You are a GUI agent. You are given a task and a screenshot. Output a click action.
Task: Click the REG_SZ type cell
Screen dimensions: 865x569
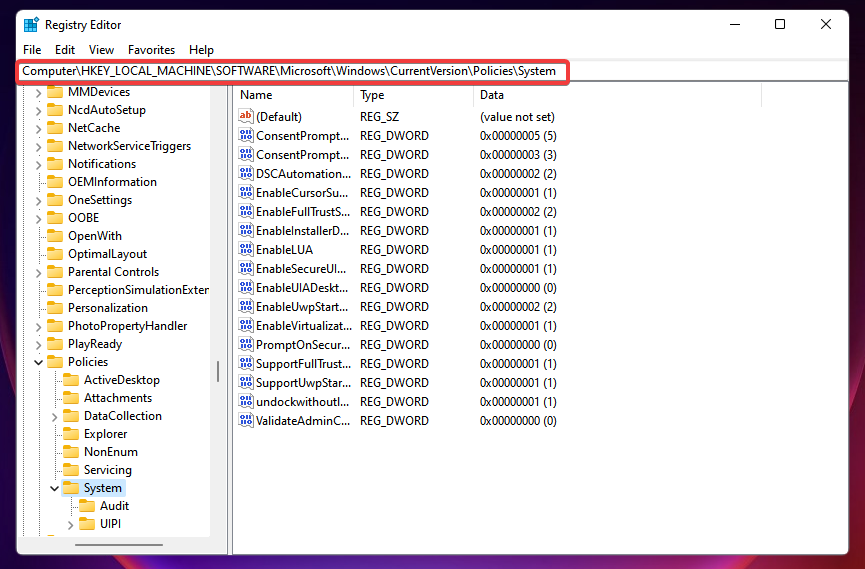coord(380,116)
